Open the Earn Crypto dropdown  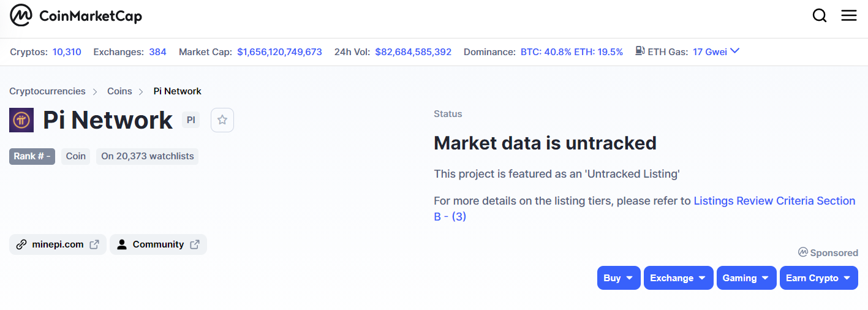(819, 278)
